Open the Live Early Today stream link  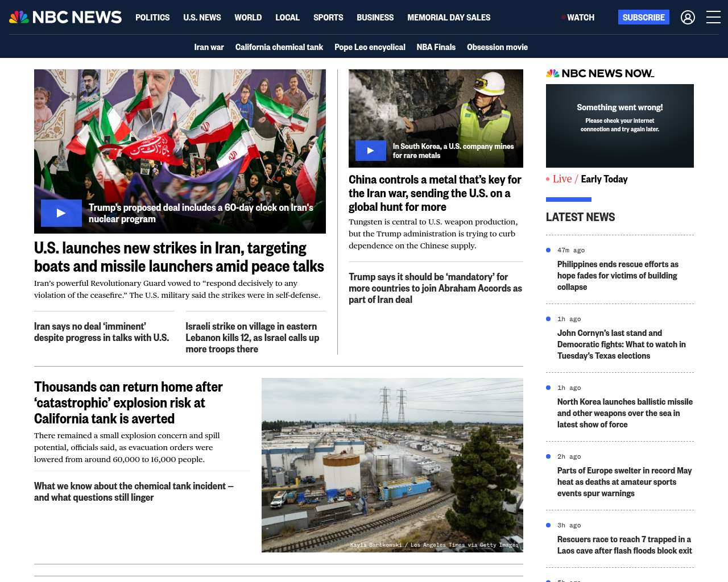(587, 179)
